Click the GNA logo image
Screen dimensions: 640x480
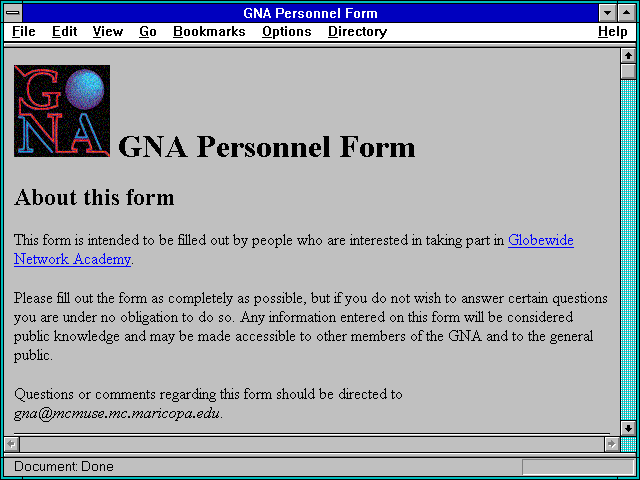[x=62, y=111]
